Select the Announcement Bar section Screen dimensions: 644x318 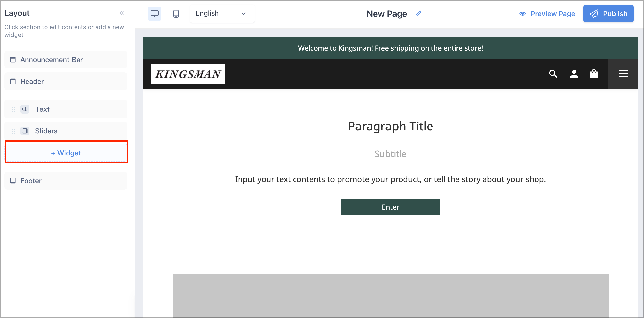click(x=66, y=60)
